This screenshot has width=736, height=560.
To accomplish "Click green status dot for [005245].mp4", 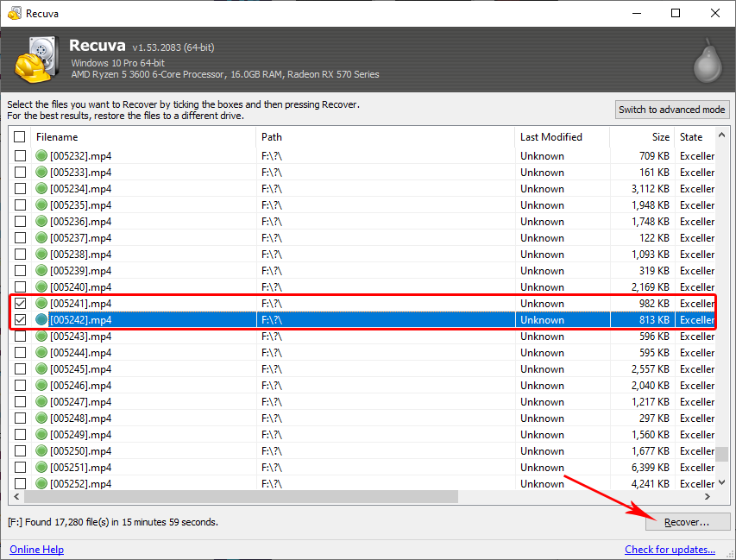I will click(41, 369).
